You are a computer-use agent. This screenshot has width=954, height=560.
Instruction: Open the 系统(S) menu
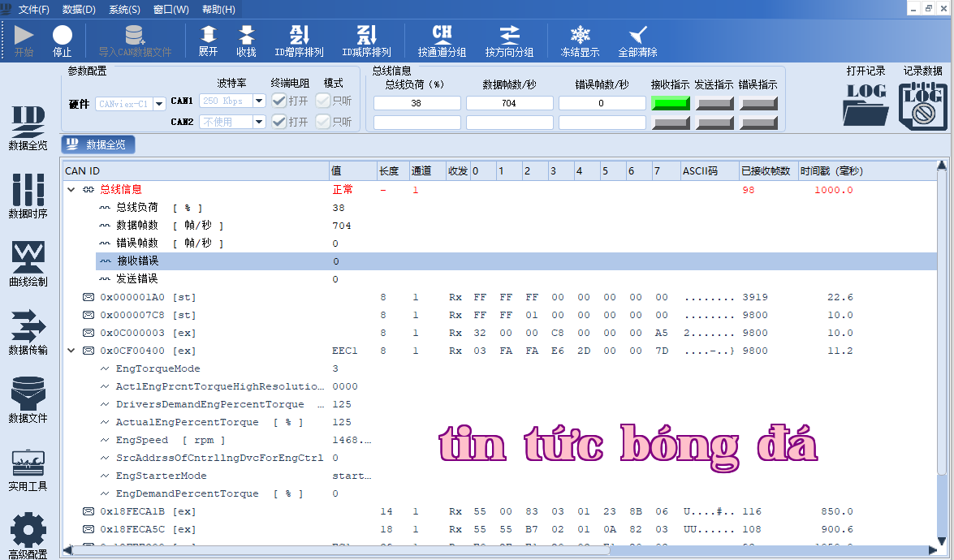pos(125,10)
